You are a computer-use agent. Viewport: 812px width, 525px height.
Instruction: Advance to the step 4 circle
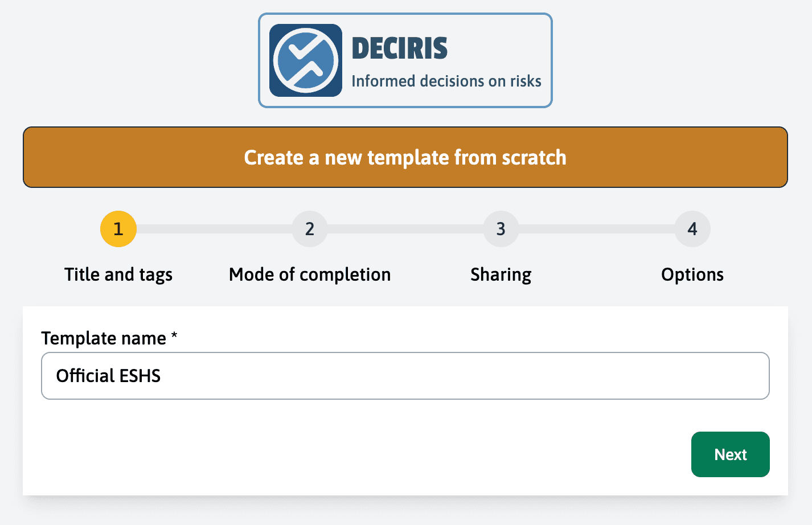pos(692,228)
